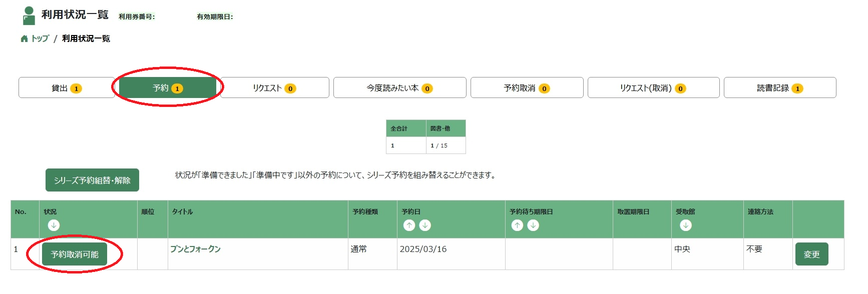Click the 予約取消可能 button

[x=75, y=254]
